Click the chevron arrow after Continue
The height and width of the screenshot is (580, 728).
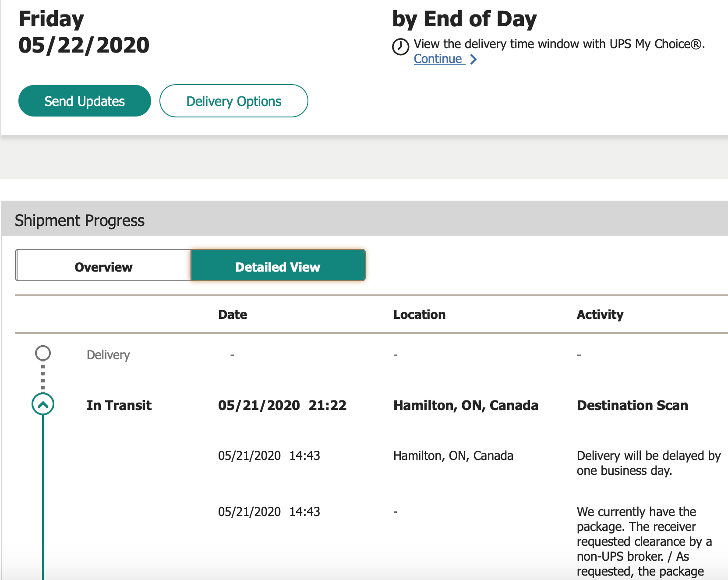[x=473, y=59]
